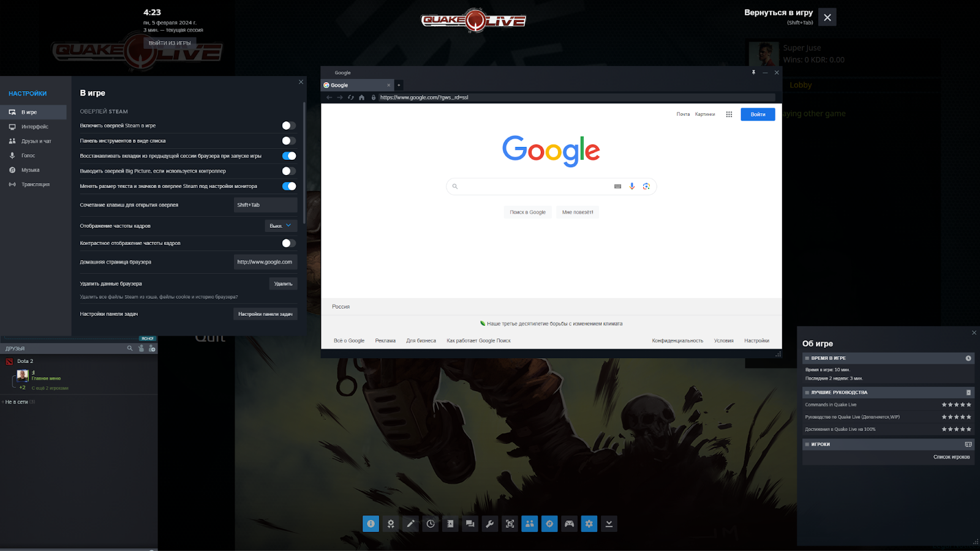980x551 pixels.
Task: Click 'Мне повезёт!' button
Action: point(578,212)
